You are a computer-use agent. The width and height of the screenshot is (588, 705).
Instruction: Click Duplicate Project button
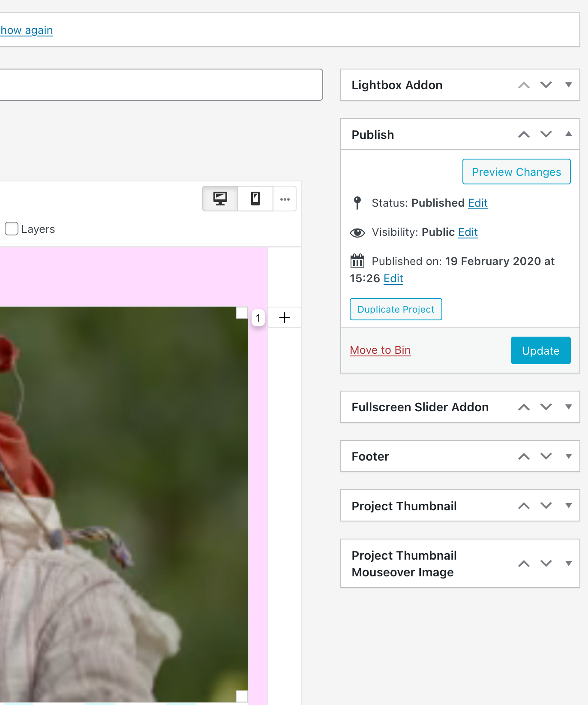pyautogui.click(x=396, y=309)
